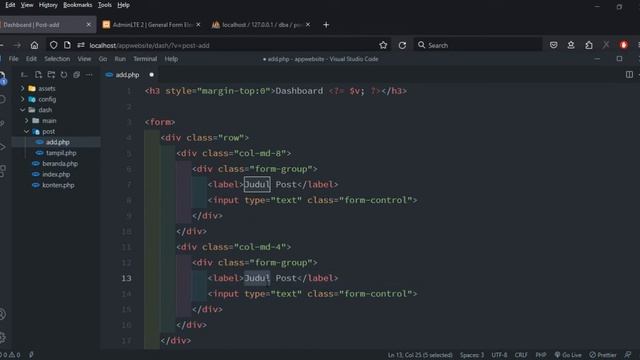
Task: Close the Dashboard Post-add tab
Action: (x=89, y=25)
